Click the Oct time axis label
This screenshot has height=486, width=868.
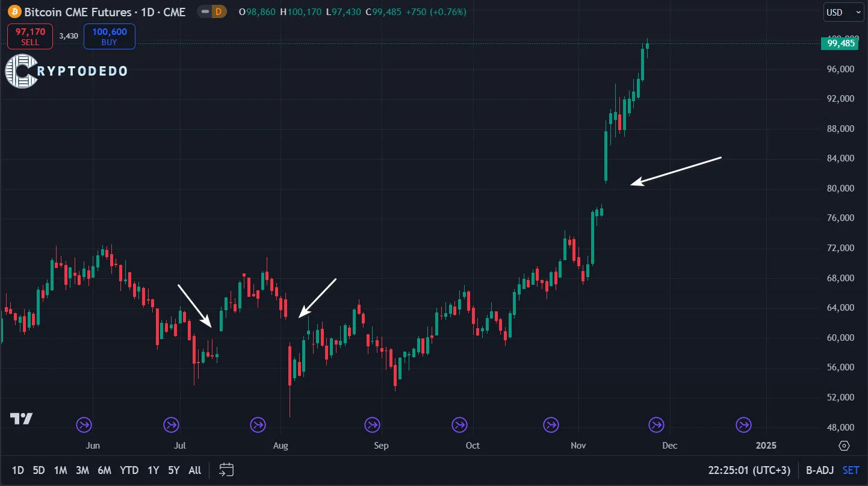473,446
